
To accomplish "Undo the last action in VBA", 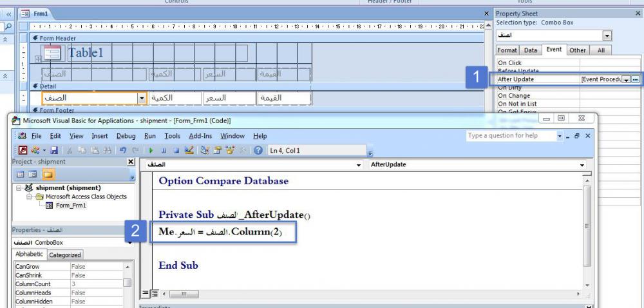I will point(122,150).
